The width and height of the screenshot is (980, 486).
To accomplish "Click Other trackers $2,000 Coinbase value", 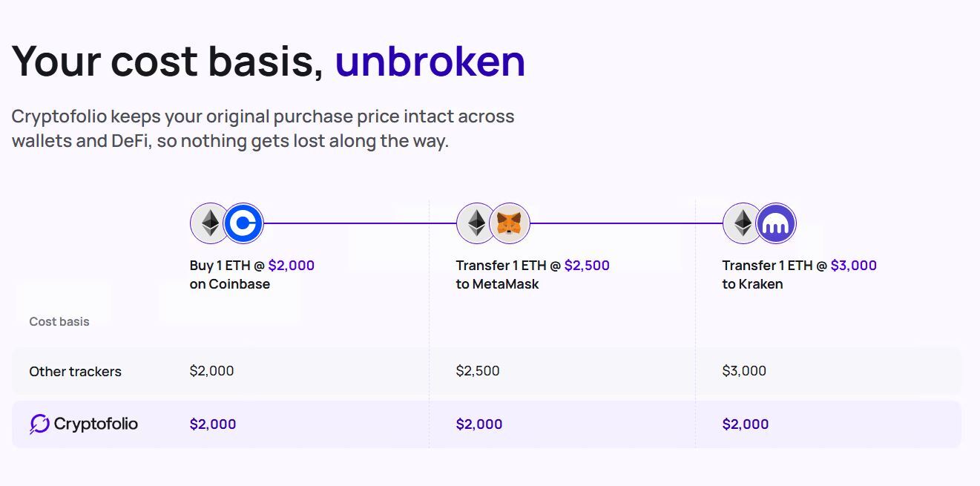I will tap(211, 371).
